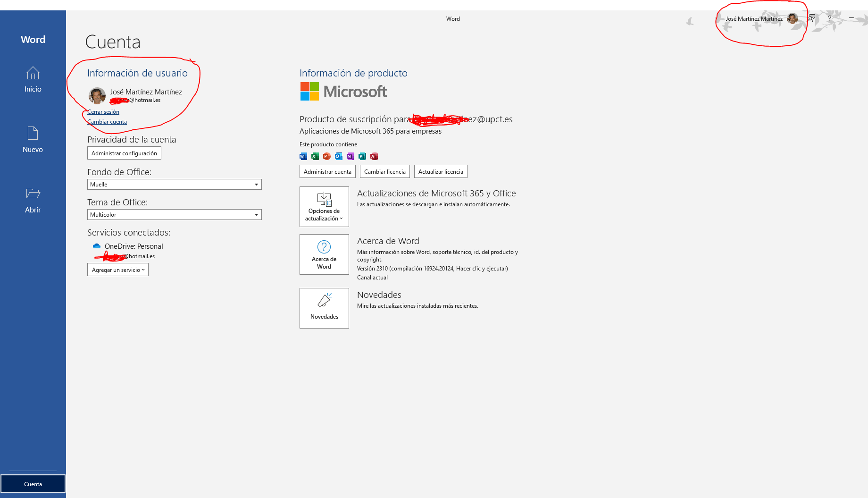
Task: Go to the Inicio page in the sidebar
Action: click(x=33, y=79)
